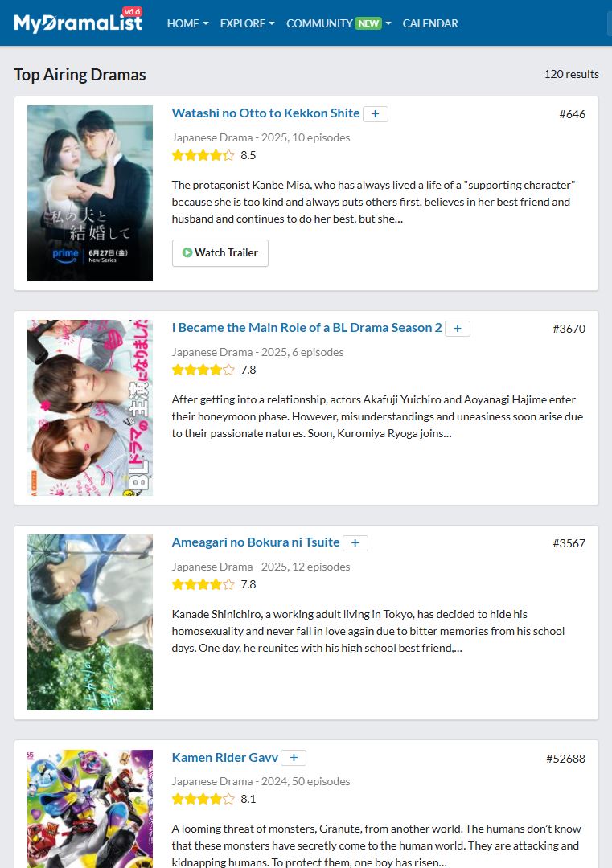Open Ameagari no Bokura ni Tsuite title link
612x868 pixels.
coord(256,542)
